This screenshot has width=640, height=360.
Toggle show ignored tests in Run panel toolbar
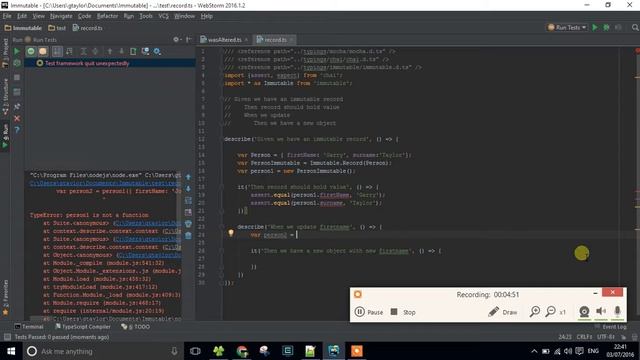[43, 51]
